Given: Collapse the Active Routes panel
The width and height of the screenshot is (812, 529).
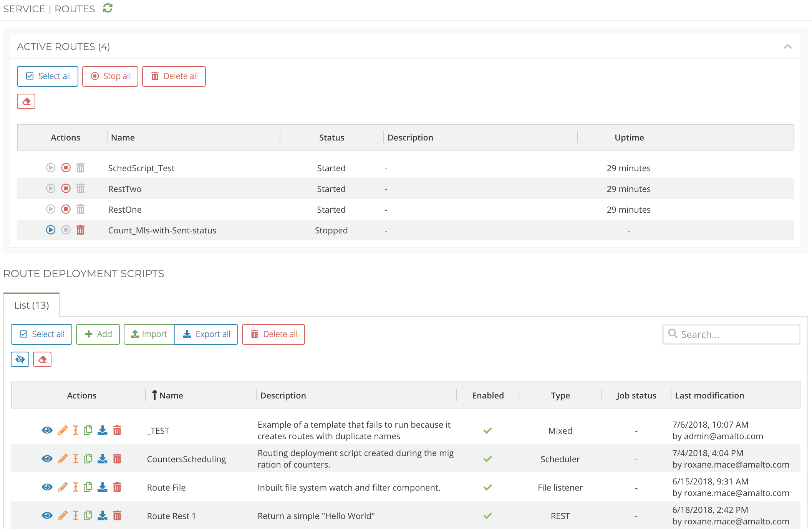Looking at the screenshot, I should tap(787, 46).
